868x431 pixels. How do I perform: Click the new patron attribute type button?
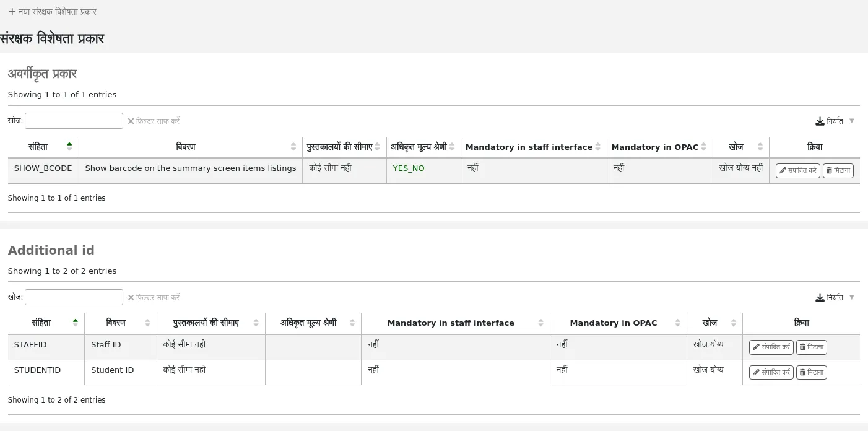(x=52, y=12)
